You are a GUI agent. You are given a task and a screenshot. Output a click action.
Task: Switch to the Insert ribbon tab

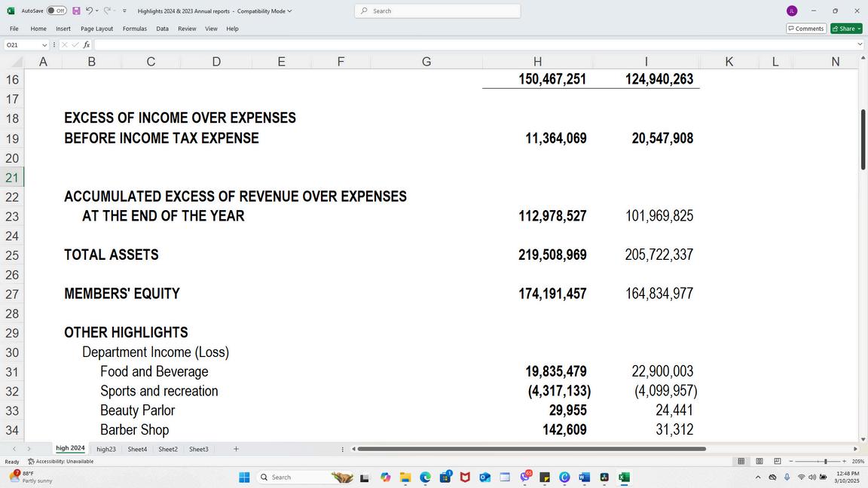(63, 29)
